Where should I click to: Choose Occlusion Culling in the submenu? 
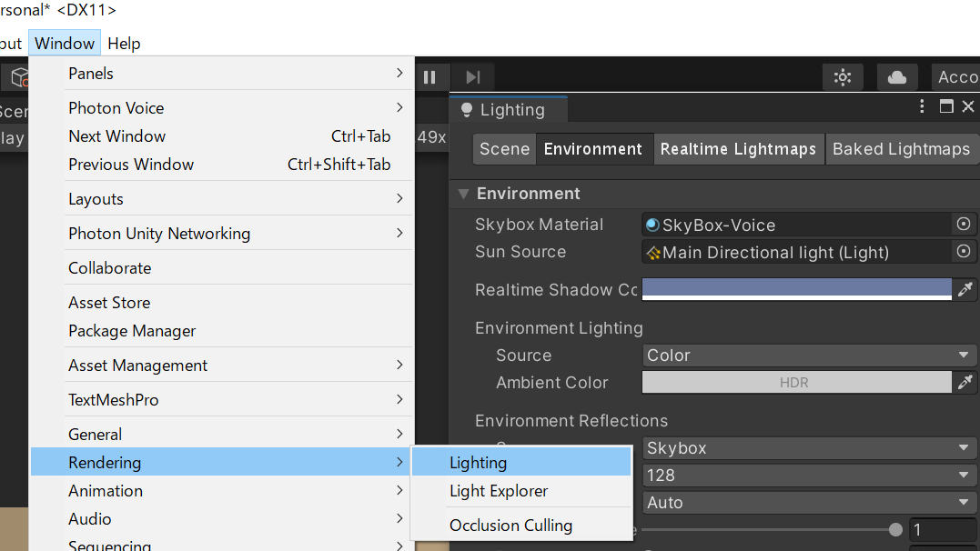point(510,526)
